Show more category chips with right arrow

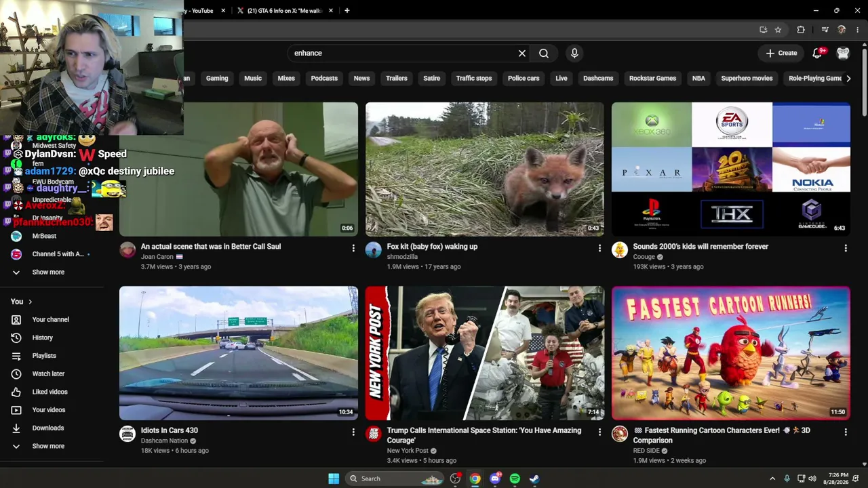click(848, 79)
